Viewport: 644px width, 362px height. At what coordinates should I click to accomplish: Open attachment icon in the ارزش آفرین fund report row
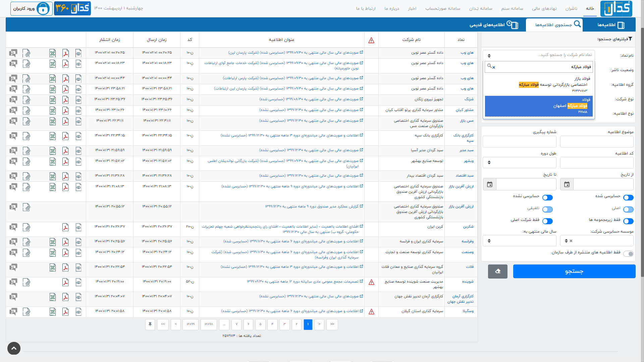[x=26, y=207]
